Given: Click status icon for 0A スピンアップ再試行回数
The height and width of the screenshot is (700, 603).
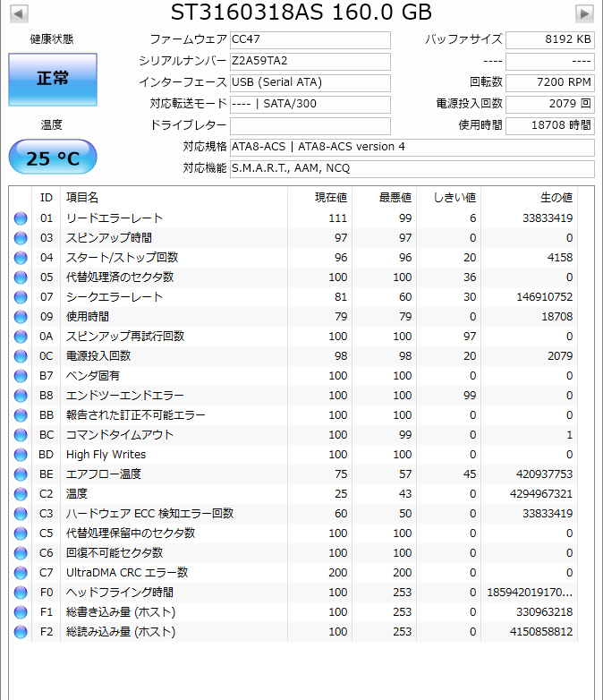Looking at the screenshot, I should 21,337.
